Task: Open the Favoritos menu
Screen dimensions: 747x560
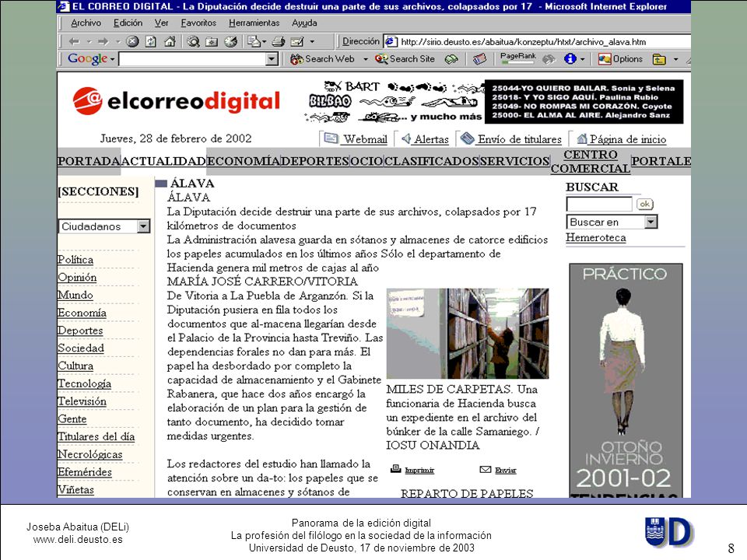Action: click(198, 23)
